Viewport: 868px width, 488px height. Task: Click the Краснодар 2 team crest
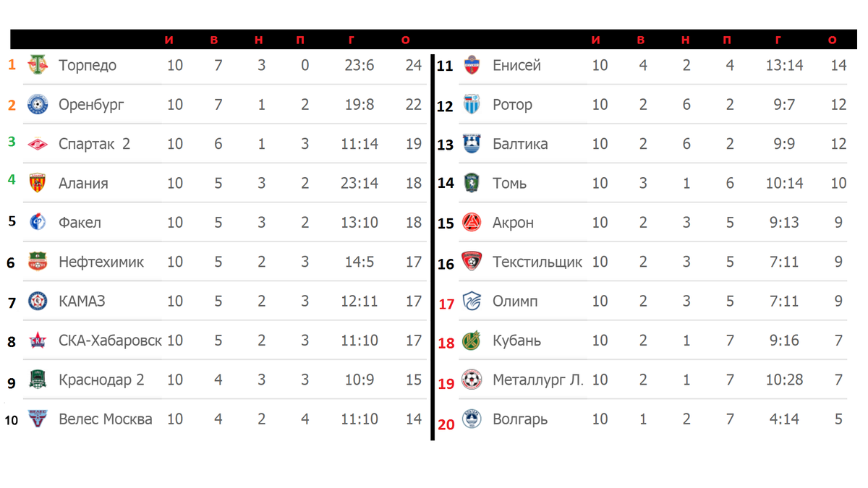coord(38,380)
